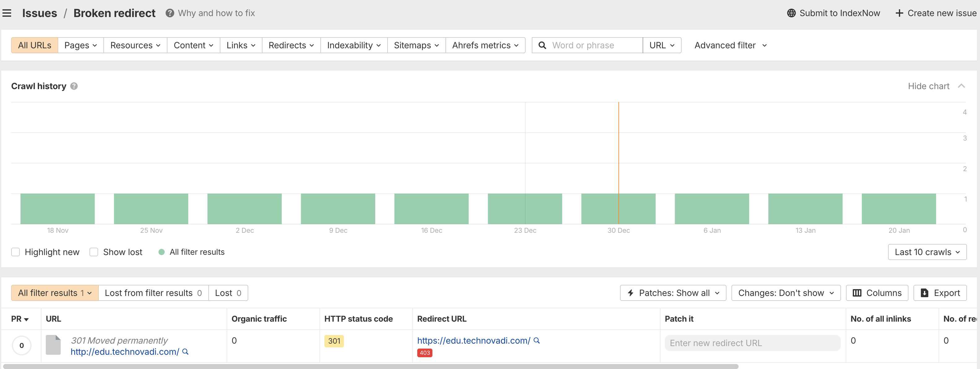Click the HTTP status code column header
Viewport: 980px width, 369px height.
click(x=358, y=319)
